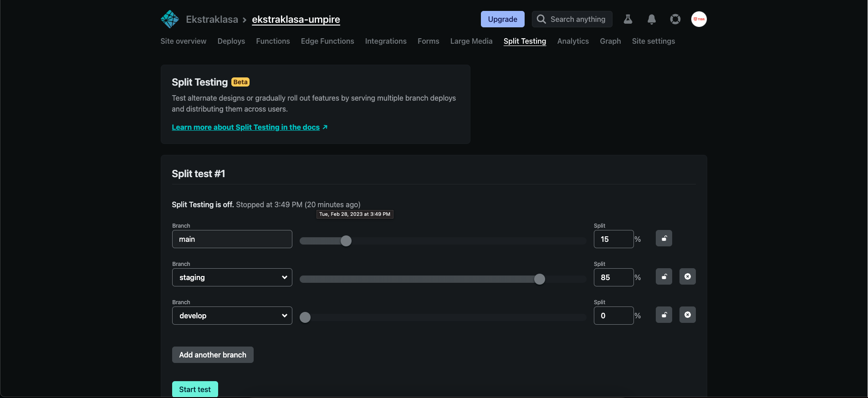Click staging split percentage field showing 85

(x=614, y=277)
